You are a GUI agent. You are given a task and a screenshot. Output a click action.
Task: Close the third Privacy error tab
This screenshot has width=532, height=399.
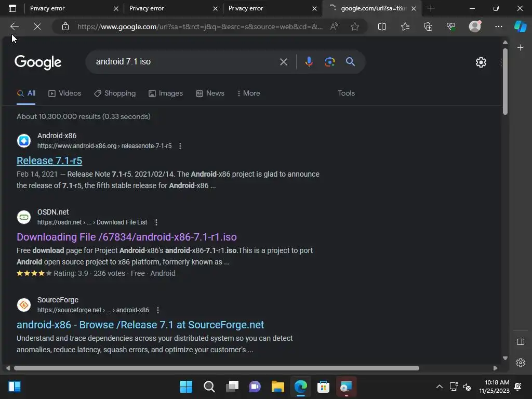pyautogui.click(x=314, y=8)
